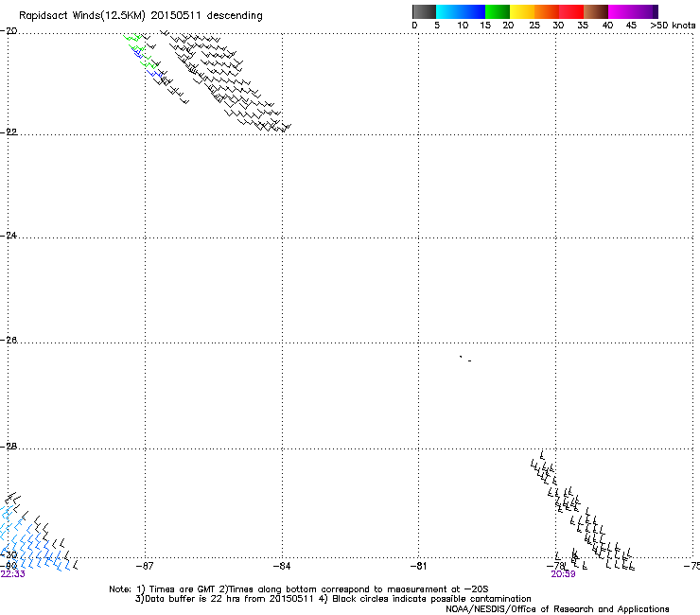Click the -26 latitude axis label

coord(9,341)
